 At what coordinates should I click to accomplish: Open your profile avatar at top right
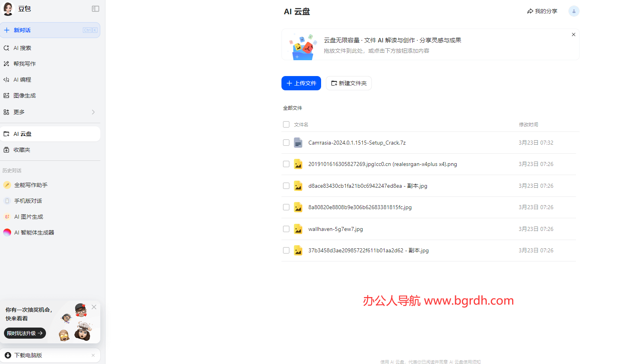pyautogui.click(x=574, y=11)
